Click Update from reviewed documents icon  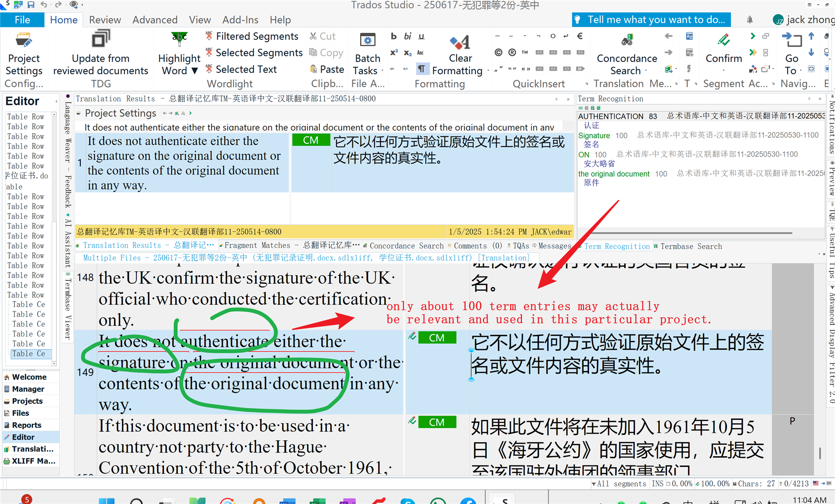pos(101,39)
